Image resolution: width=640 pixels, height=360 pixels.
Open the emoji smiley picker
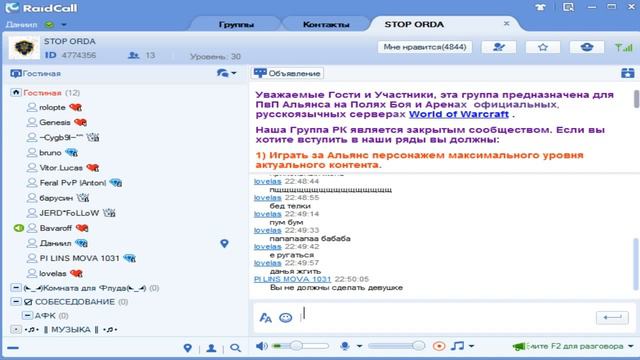click(x=285, y=318)
